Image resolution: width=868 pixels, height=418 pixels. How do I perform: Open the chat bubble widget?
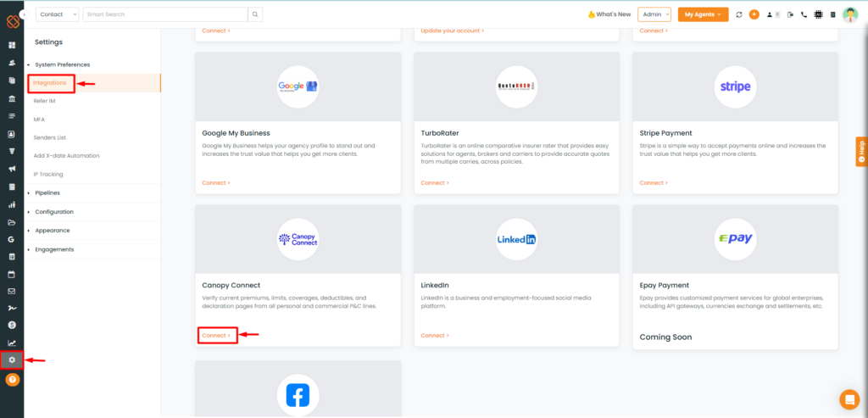(x=849, y=399)
